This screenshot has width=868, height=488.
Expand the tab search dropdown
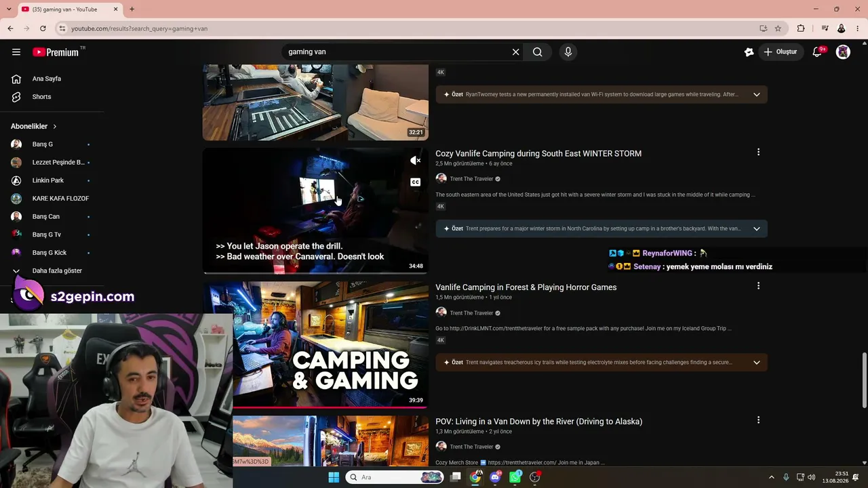pos(9,9)
